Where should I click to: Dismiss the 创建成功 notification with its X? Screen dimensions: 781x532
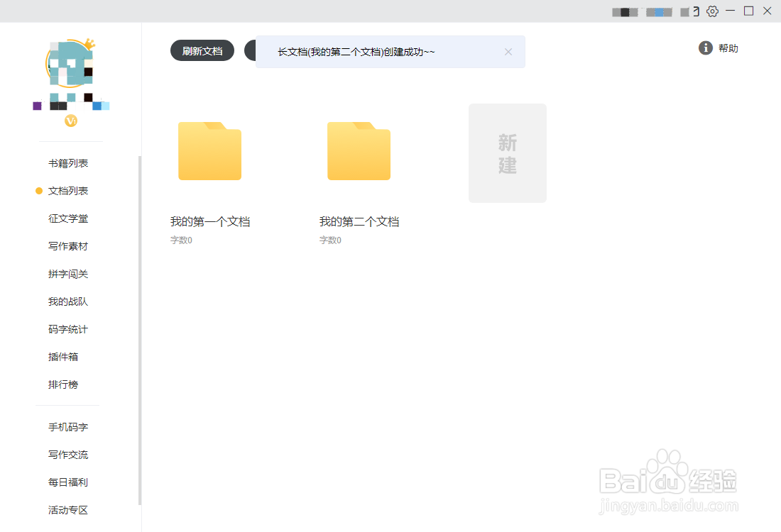pyautogui.click(x=508, y=51)
